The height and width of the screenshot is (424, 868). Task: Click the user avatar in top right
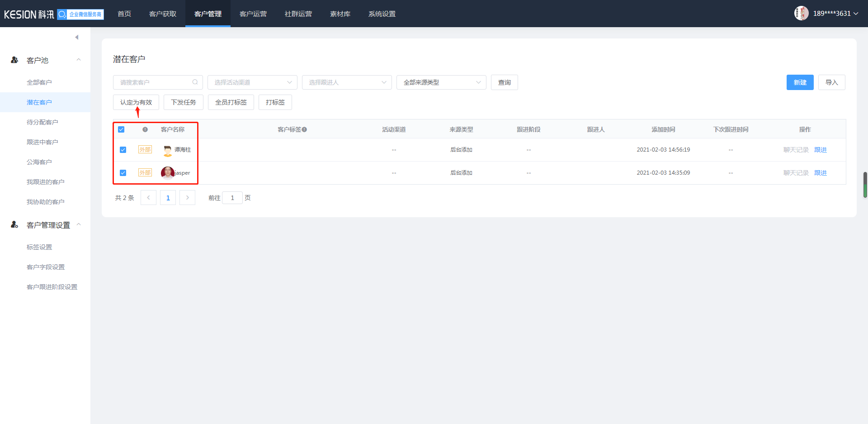[x=801, y=13]
